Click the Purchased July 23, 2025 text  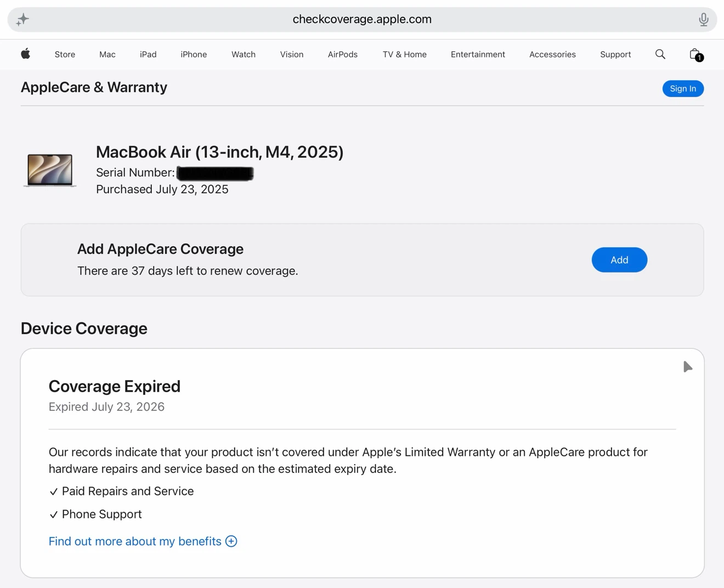pos(162,189)
